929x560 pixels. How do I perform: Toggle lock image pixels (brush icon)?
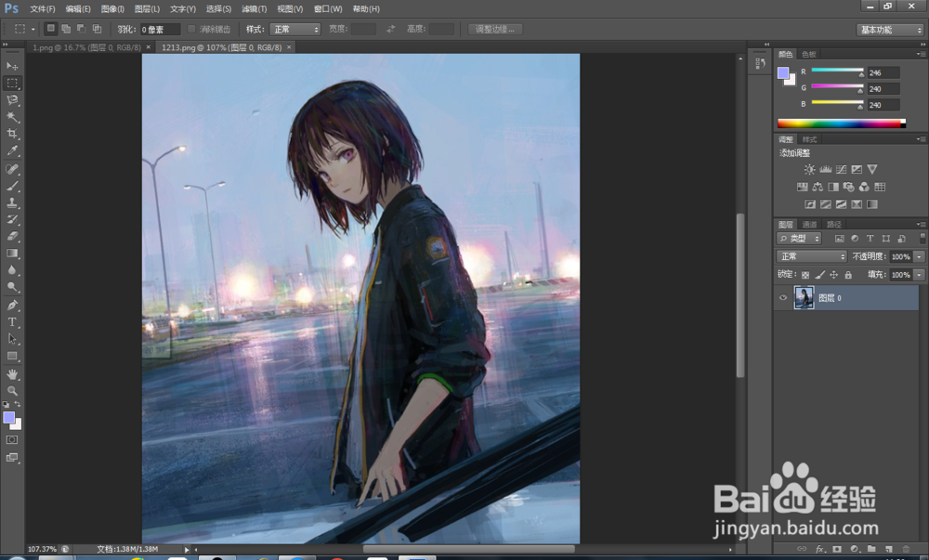[819, 275]
